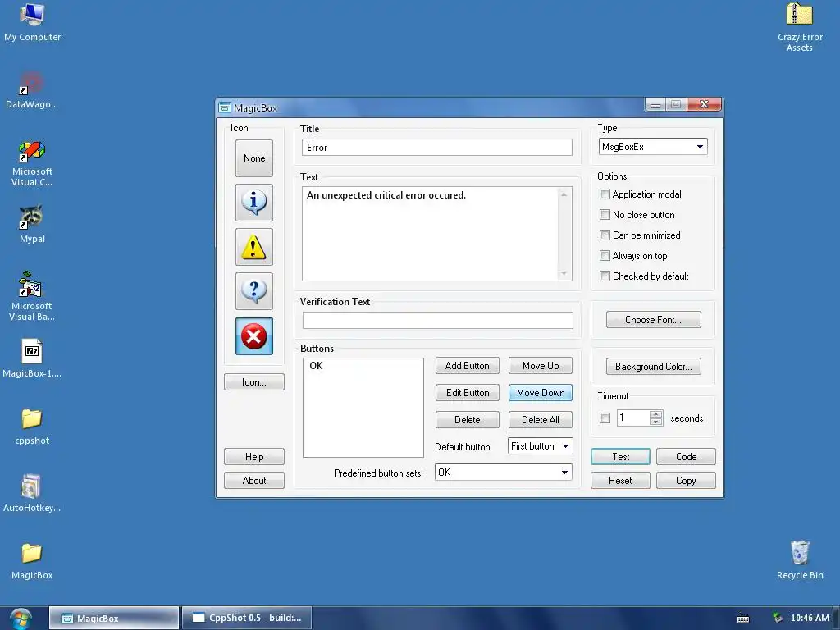
Task: Open Background Color... picker
Action: [x=653, y=367]
